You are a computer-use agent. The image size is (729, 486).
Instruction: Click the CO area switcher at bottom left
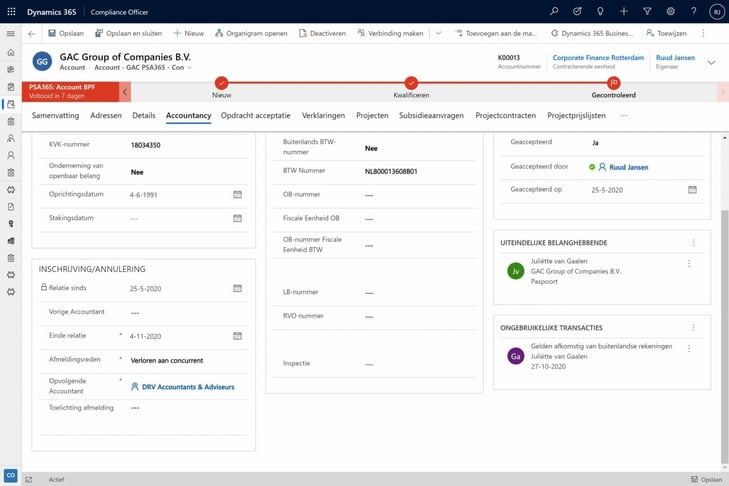[11, 475]
